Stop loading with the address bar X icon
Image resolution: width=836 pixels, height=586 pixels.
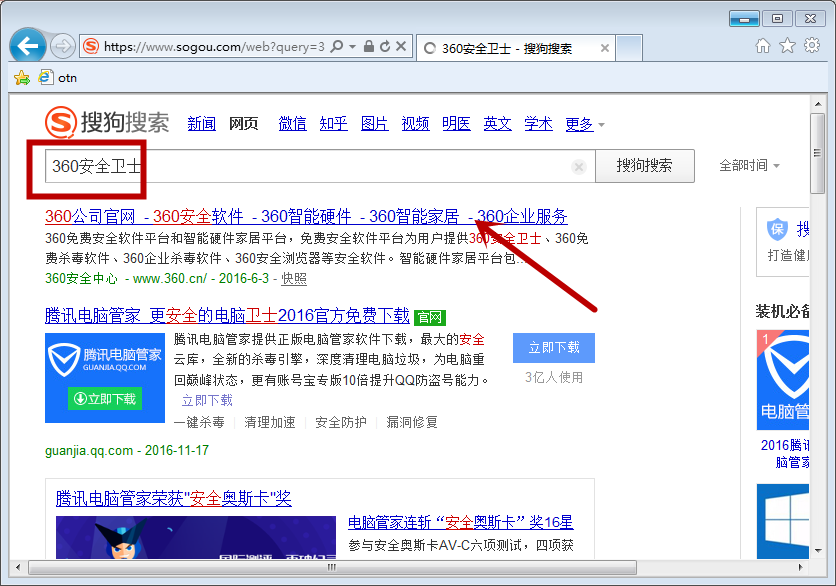click(401, 46)
